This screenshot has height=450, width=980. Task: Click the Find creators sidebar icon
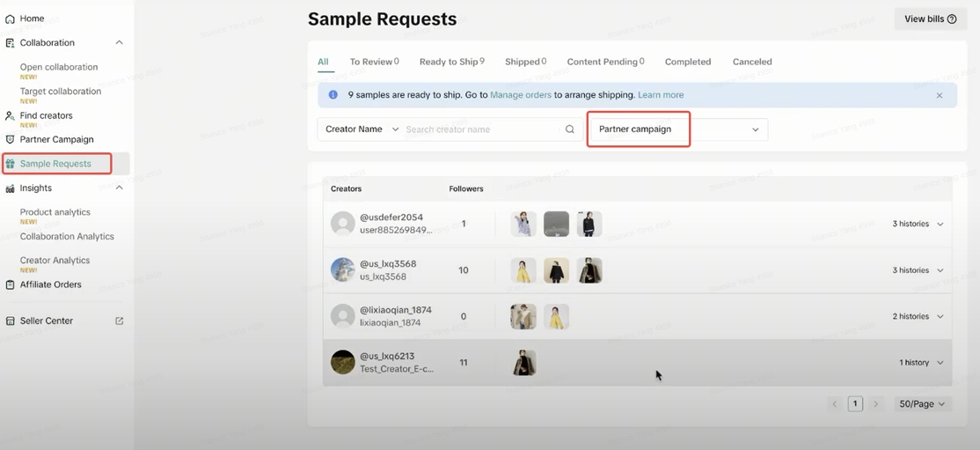tap(10, 116)
